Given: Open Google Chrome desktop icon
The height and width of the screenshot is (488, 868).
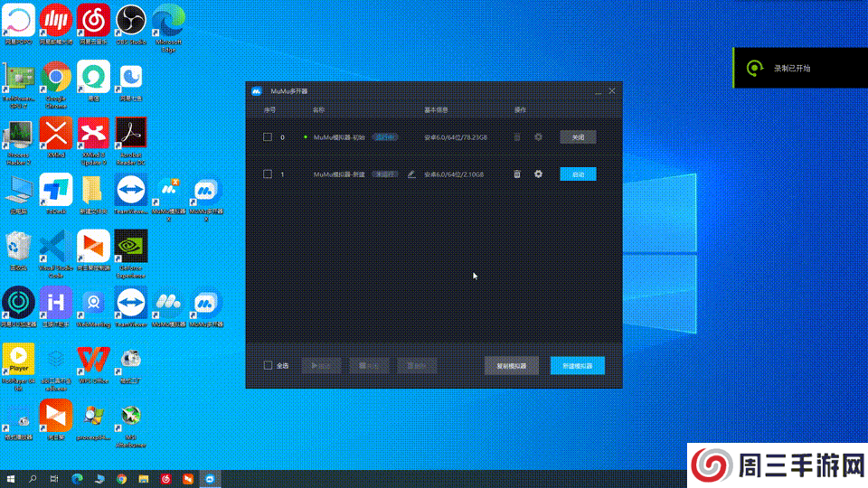Looking at the screenshot, I should [56, 79].
